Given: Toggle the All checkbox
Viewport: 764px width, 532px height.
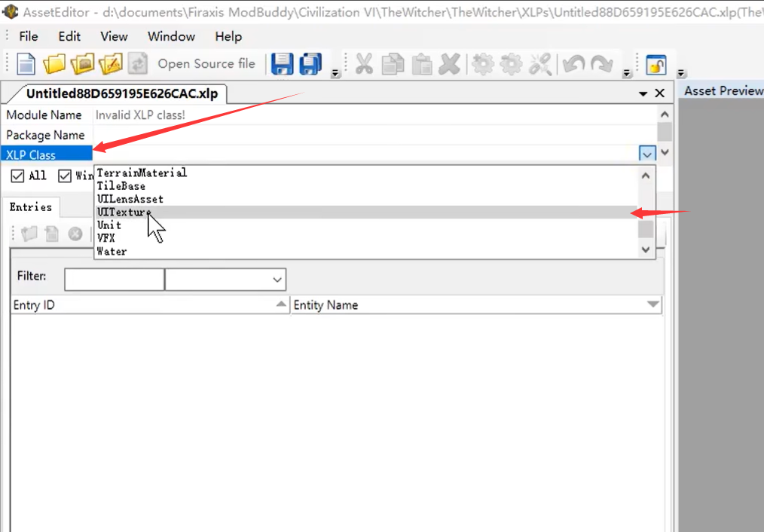Looking at the screenshot, I should tap(17, 176).
